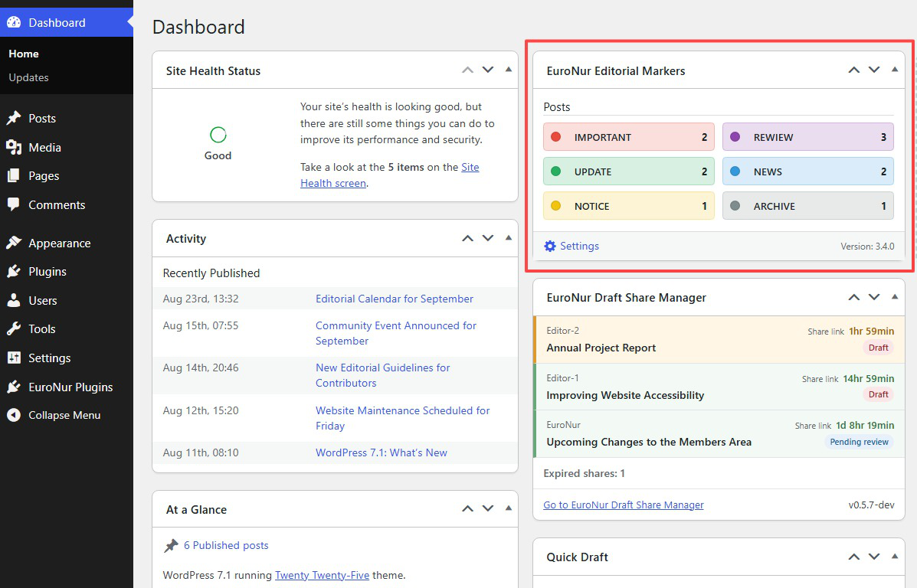The height and width of the screenshot is (588, 917).
Task: Move EuroNur Editorial Markers widget up
Action: point(854,70)
